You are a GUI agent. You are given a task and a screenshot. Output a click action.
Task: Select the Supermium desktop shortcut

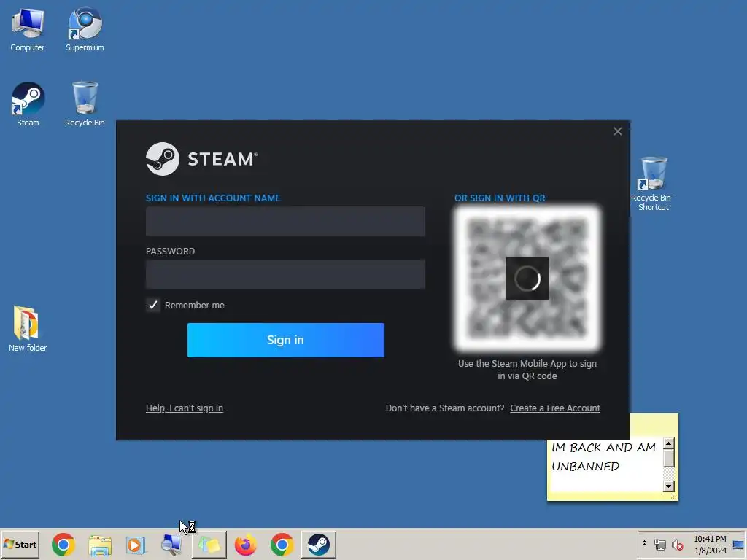coord(85,29)
